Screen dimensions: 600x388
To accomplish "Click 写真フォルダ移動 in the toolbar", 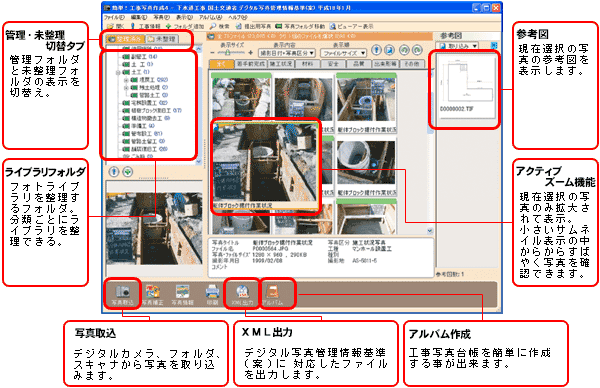I will tap(300, 26).
